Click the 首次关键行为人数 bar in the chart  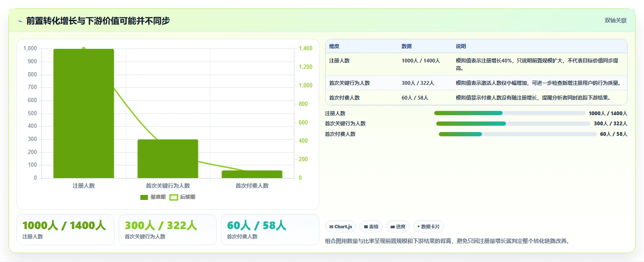click(168, 159)
